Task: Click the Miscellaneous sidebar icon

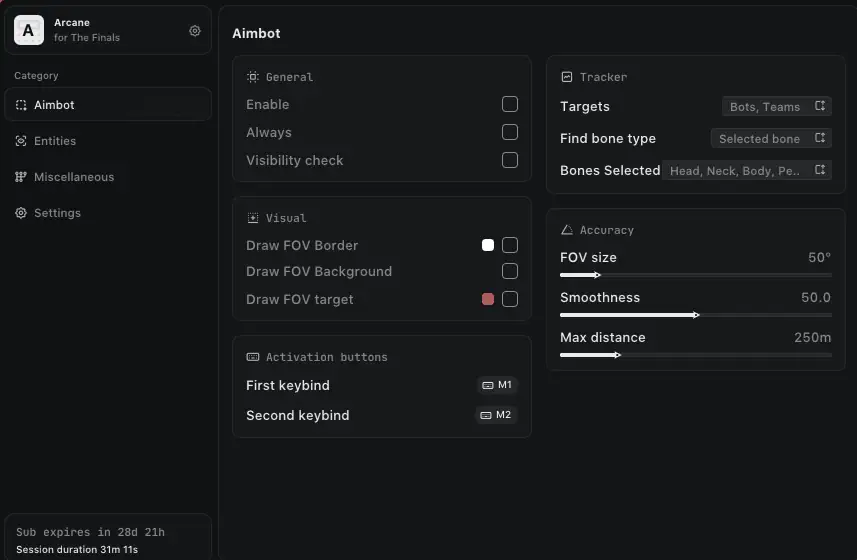Action: point(21,177)
